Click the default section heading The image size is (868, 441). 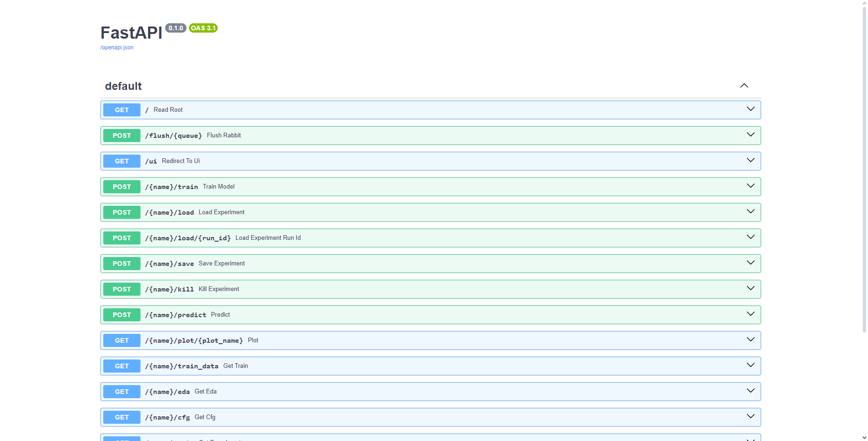[123, 86]
